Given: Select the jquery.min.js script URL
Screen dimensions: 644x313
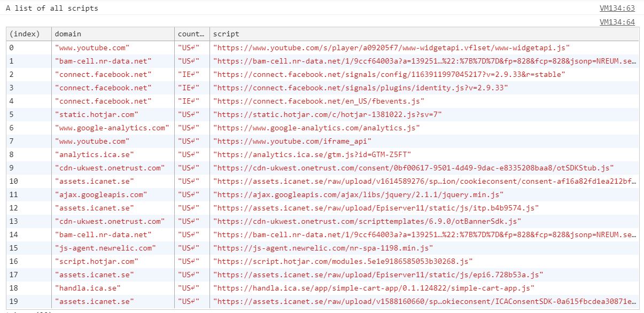Looking at the screenshot, I should [358, 194].
